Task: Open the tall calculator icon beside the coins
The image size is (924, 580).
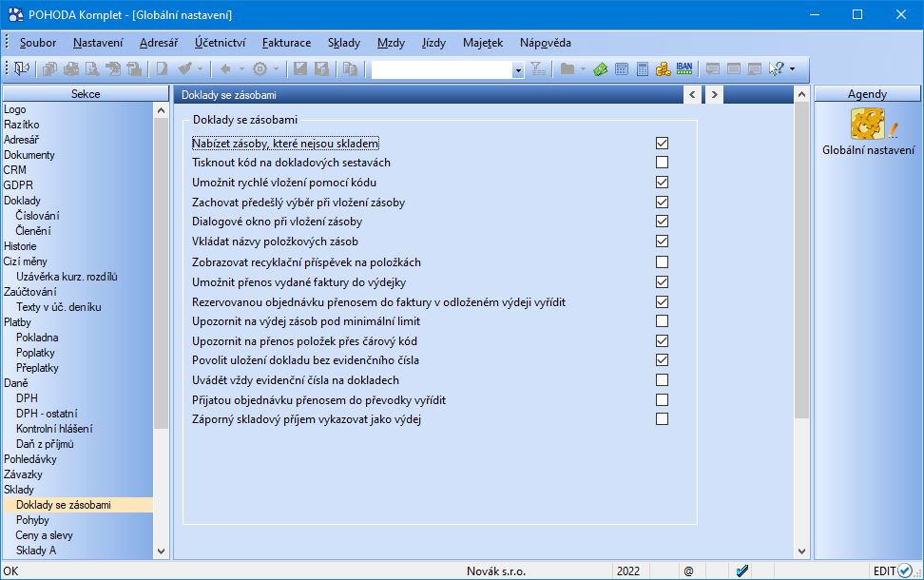Action: pyautogui.click(x=643, y=69)
